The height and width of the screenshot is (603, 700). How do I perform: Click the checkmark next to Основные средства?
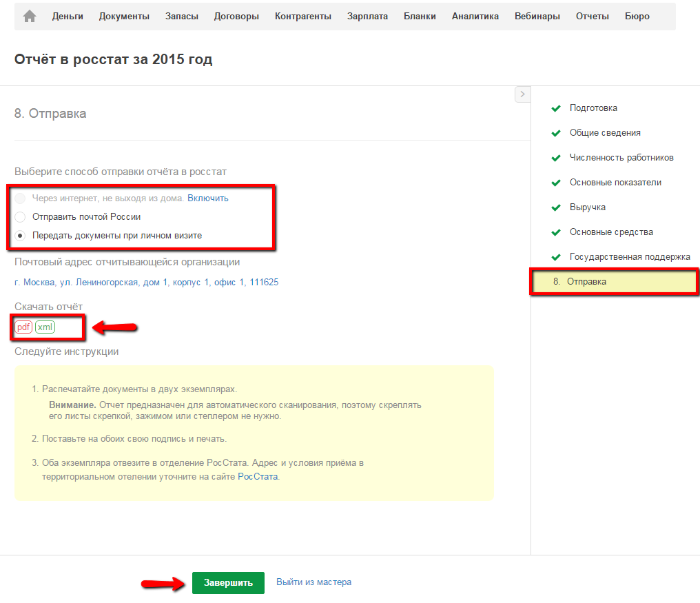tap(556, 232)
